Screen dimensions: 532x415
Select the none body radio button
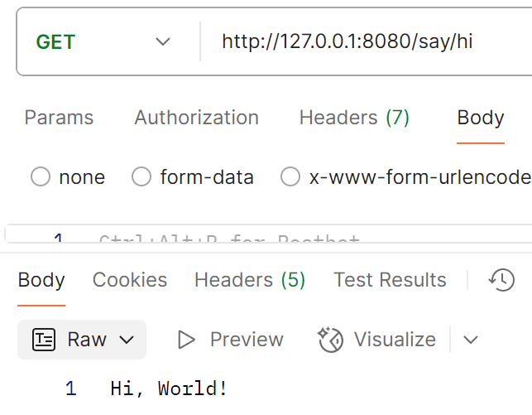[x=41, y=176]
